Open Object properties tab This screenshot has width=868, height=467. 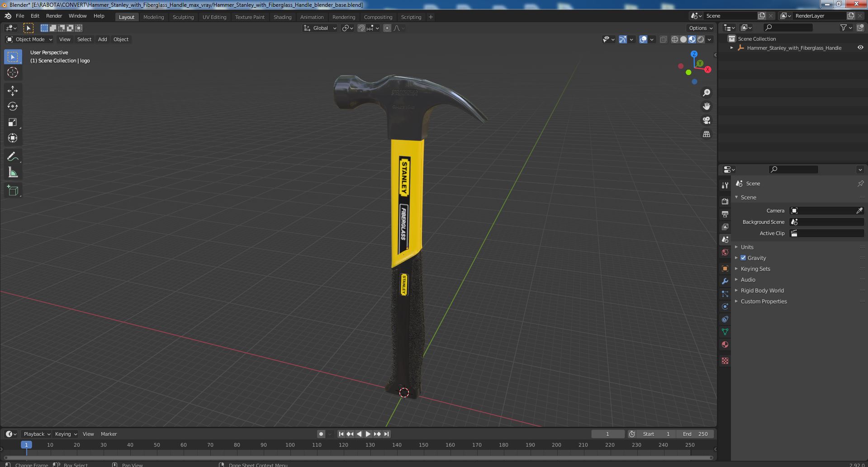(725, 269)
